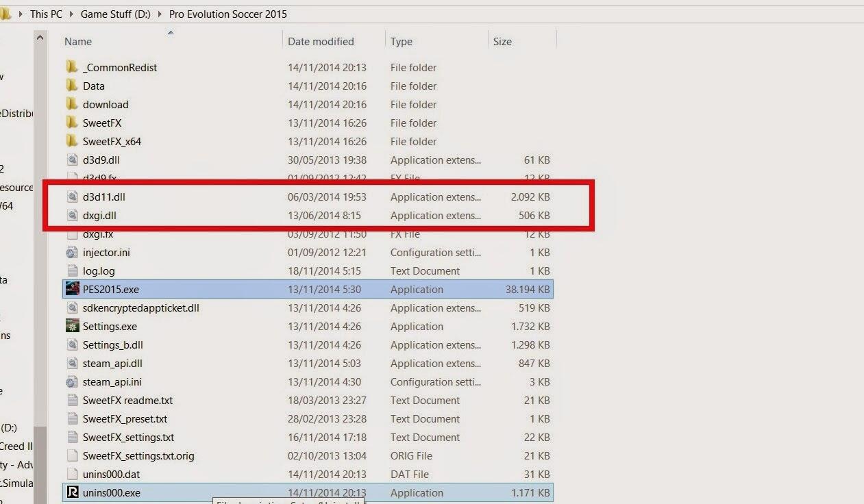Select the SweetFX_settings.txt.orig file name

click(138, 455)
